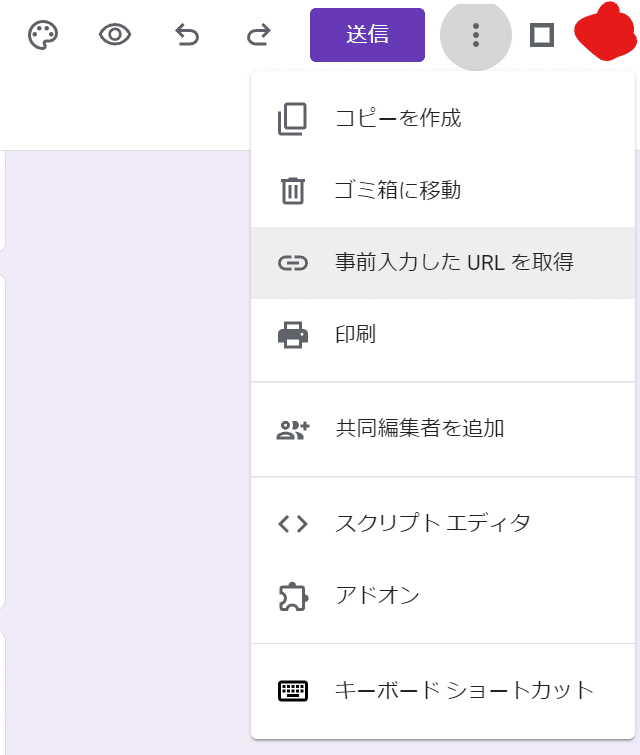The width and height of the screenshot is (640, 755).
Task: Open 共同編集者を追加 option
Action: click(x=443, y=429)
